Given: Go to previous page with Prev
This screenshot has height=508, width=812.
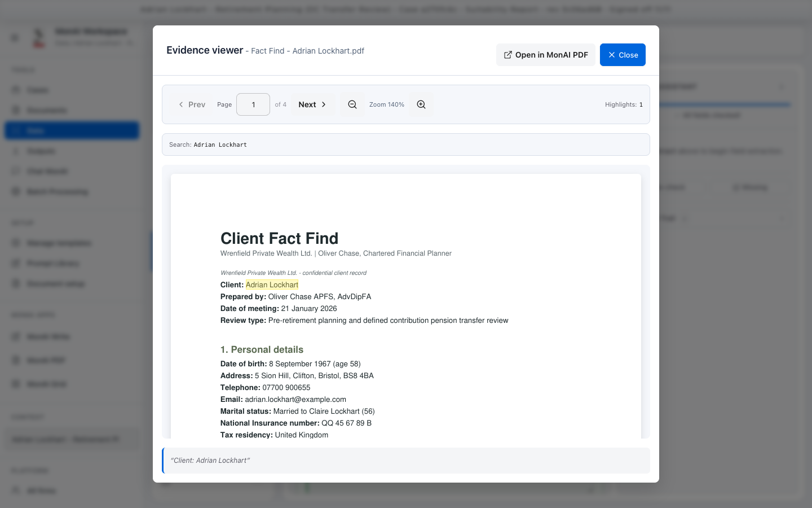Looking at the screenshot, I should pos(192,104).
